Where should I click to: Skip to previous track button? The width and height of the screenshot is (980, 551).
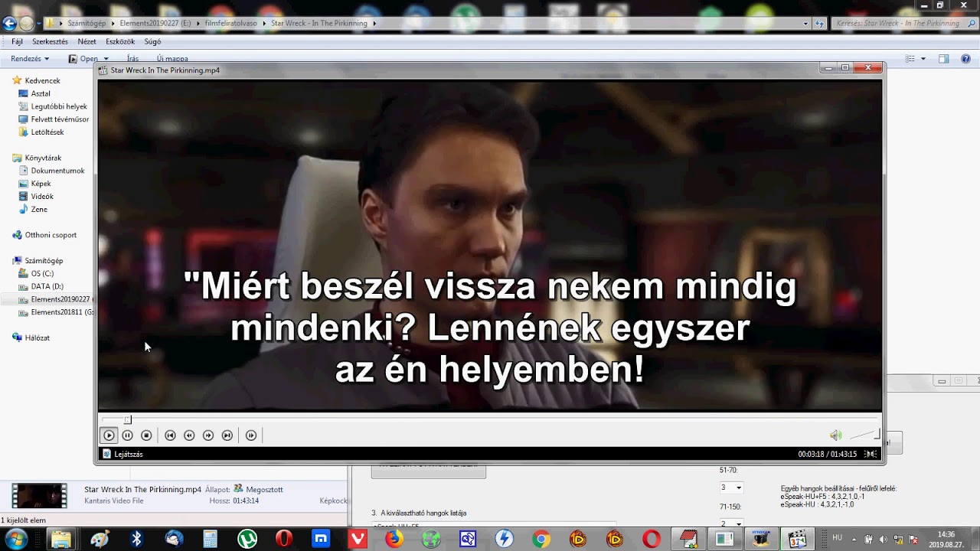pyautogui.click(x=170, y=435)
